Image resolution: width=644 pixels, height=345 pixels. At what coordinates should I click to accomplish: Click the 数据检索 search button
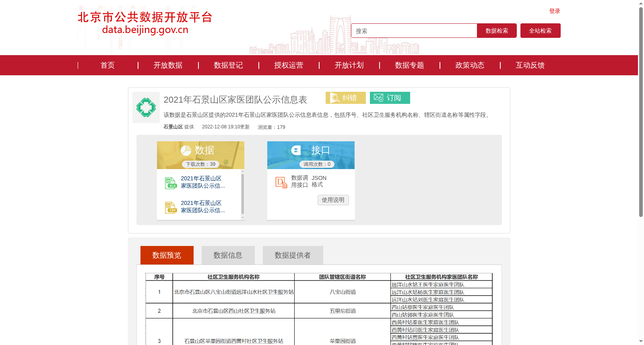(497, 31)
